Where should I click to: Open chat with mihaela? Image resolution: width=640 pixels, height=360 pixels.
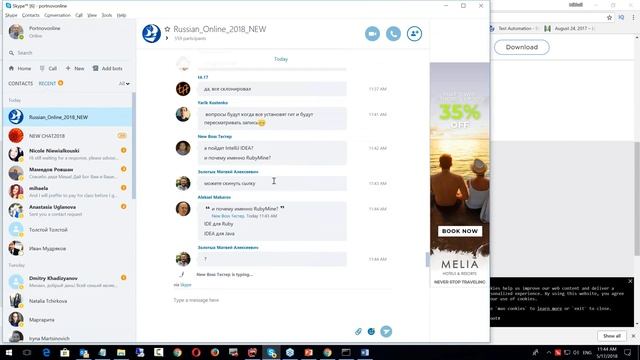coord(67,192)
